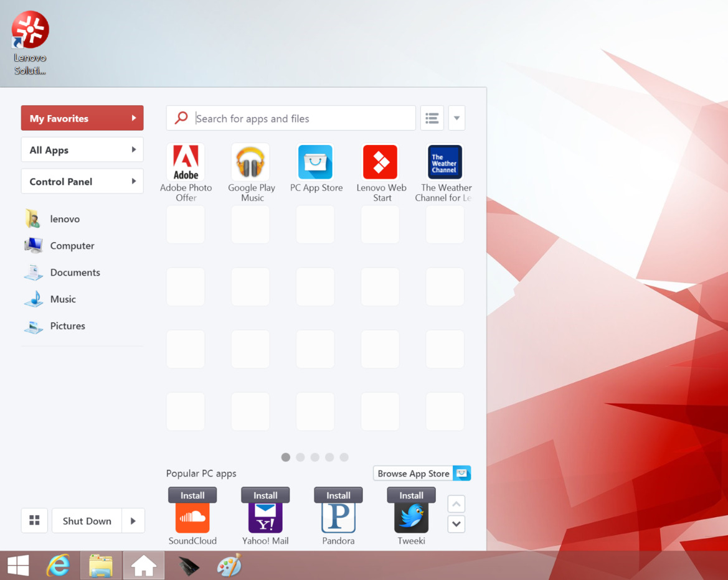Screen dimensions: 728x580
Task: Click the Windows Start button
Action: coord(18,566)
